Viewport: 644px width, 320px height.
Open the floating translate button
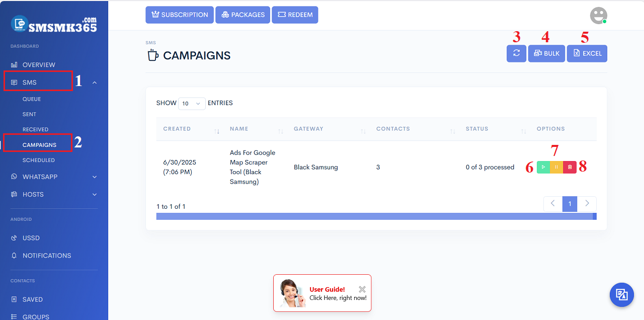tap(622, 295)
